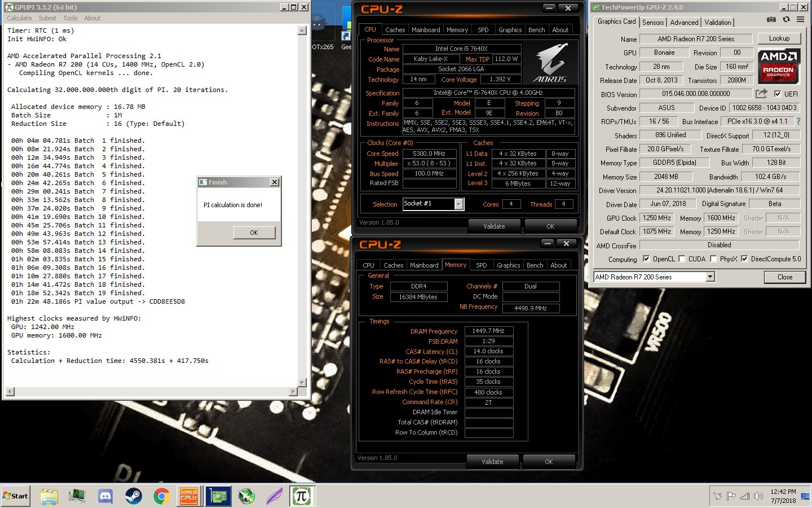Click the Core Speed value 5300.0 MHz
812x508 pixels.
point(429,154)
